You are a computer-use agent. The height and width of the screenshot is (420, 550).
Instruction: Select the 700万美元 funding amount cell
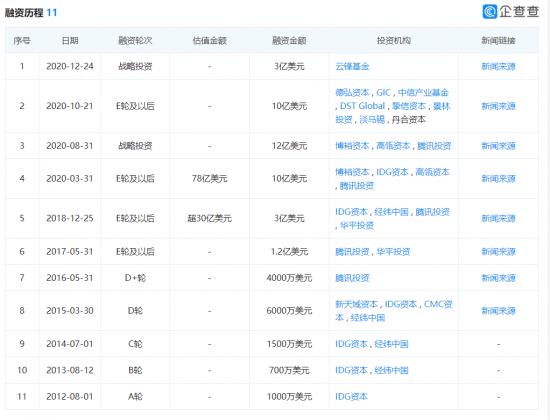coord(289,370)
